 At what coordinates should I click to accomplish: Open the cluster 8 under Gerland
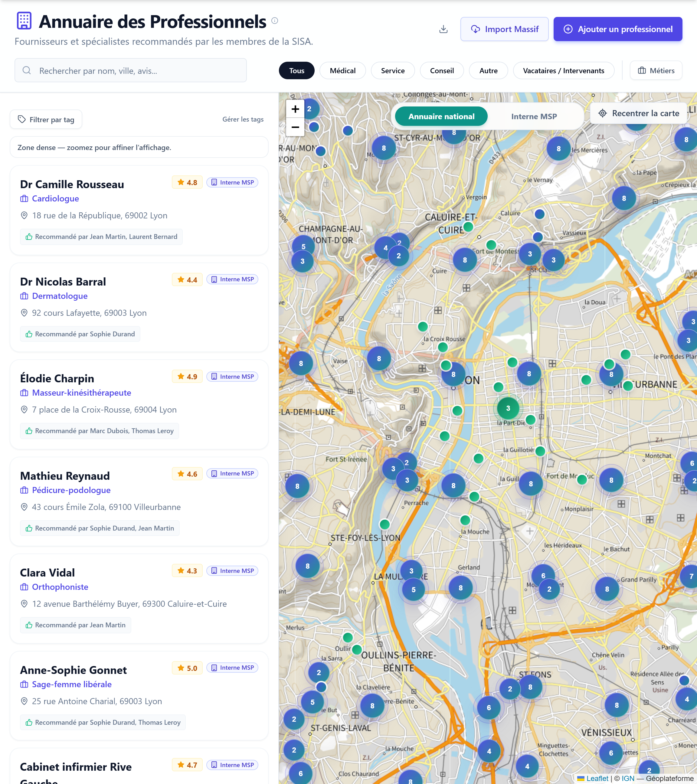(461, 588)
